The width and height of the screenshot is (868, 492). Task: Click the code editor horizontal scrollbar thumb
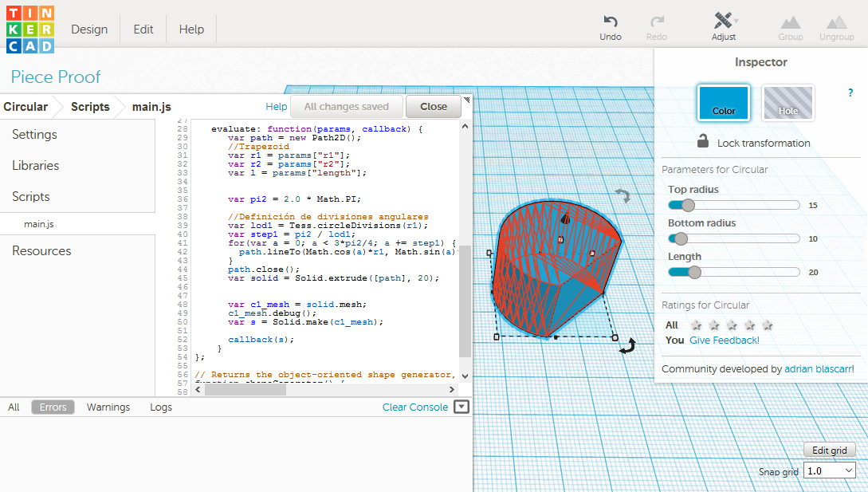click(x=245, y=389)
